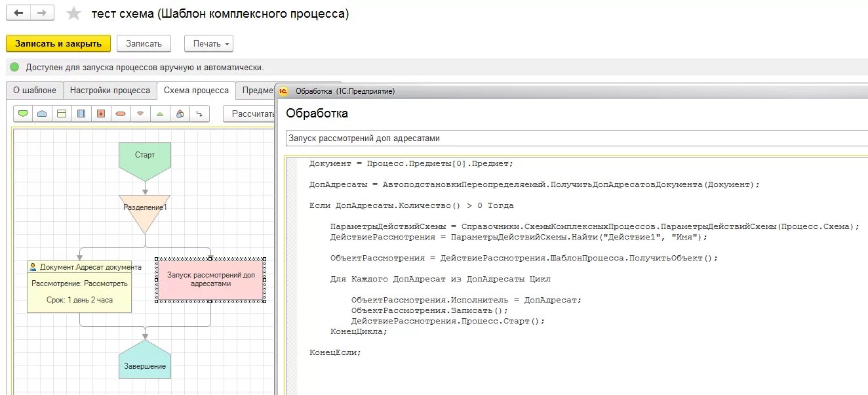Select the green Start element tool
Image resolution: width=868 pixels, height=395 pixels.
tap(23, 114)
